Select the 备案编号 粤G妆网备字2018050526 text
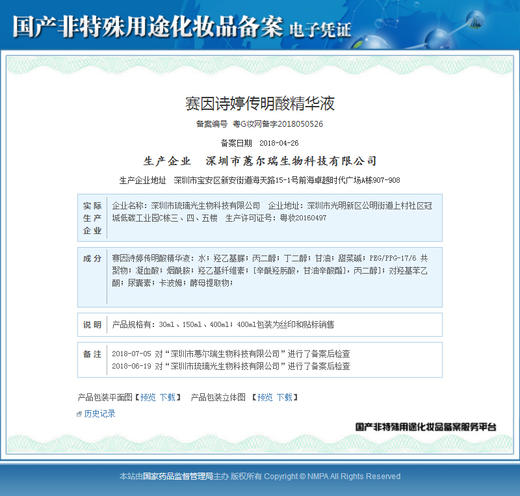The image size is (520, 496). (x=260, y=124)
